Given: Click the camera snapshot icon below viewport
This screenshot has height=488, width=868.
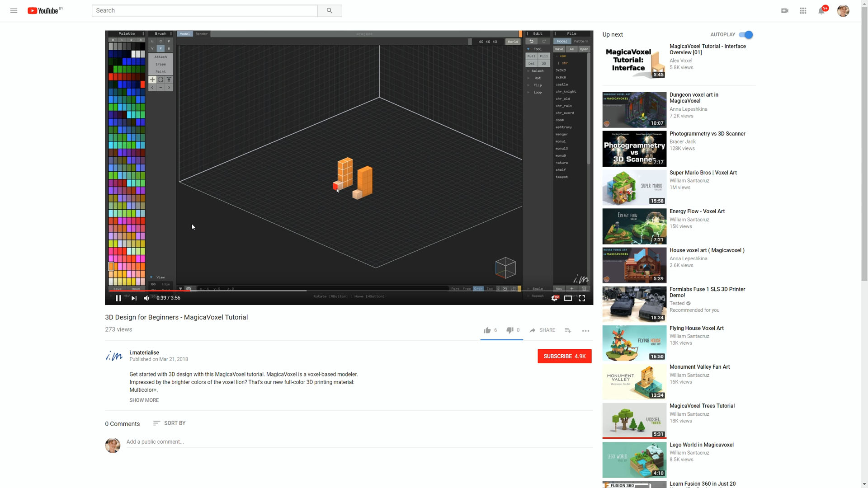Looking at the screenshot, I should click(x=189, y=289).
